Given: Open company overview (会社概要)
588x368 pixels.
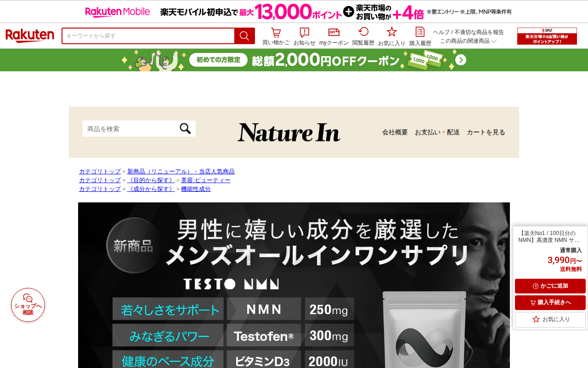Looking at the screenshot, I should pyautogui.click(x=395, y=132).
